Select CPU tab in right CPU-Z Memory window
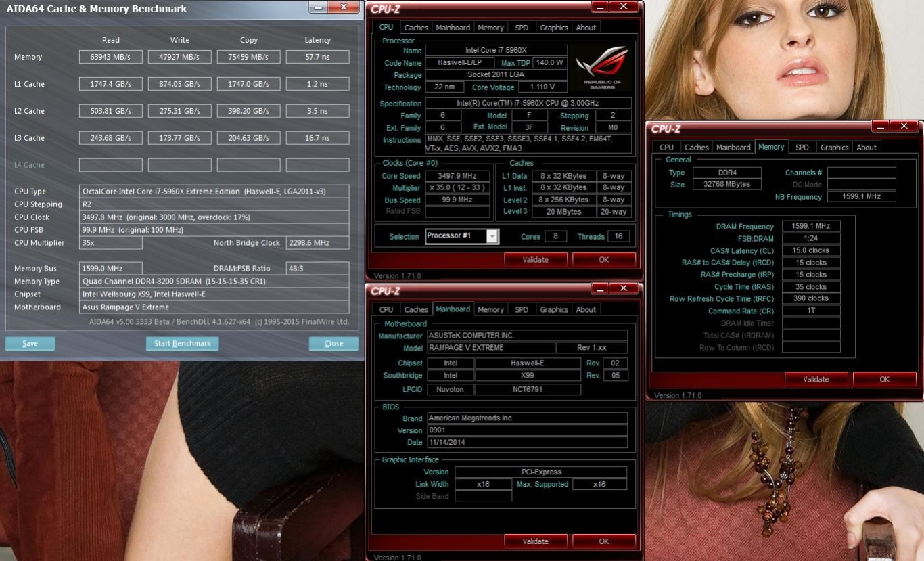The width and height of the screenshot is (924, 561). (x=666, y=147)
